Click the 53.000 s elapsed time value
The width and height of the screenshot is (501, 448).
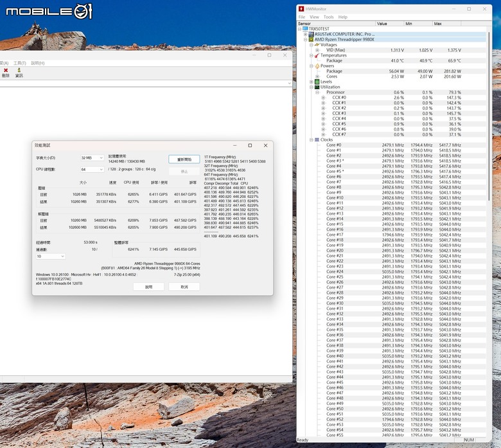tap(91, 242)
